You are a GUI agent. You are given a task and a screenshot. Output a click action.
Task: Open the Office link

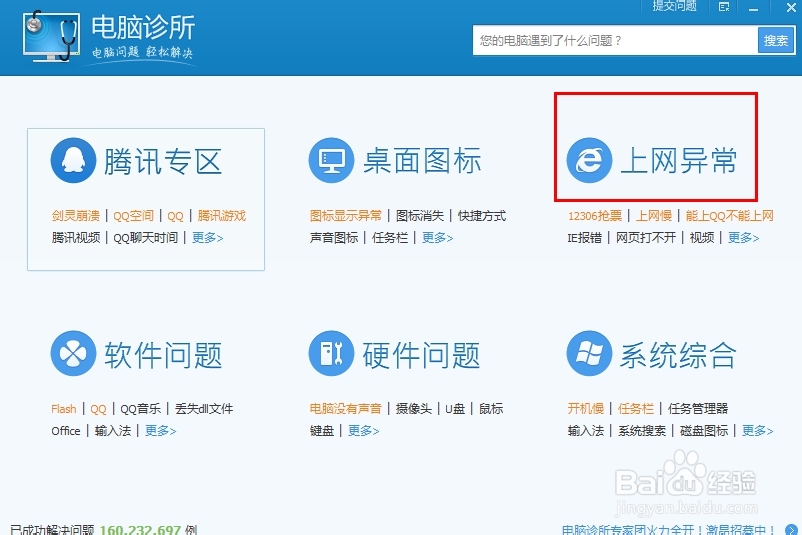pos(66,431)
